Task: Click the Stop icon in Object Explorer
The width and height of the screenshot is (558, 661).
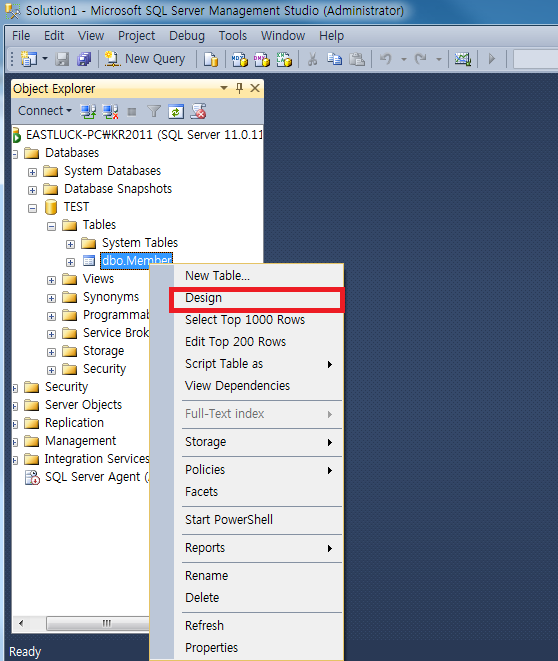Action: pos(132,112)
